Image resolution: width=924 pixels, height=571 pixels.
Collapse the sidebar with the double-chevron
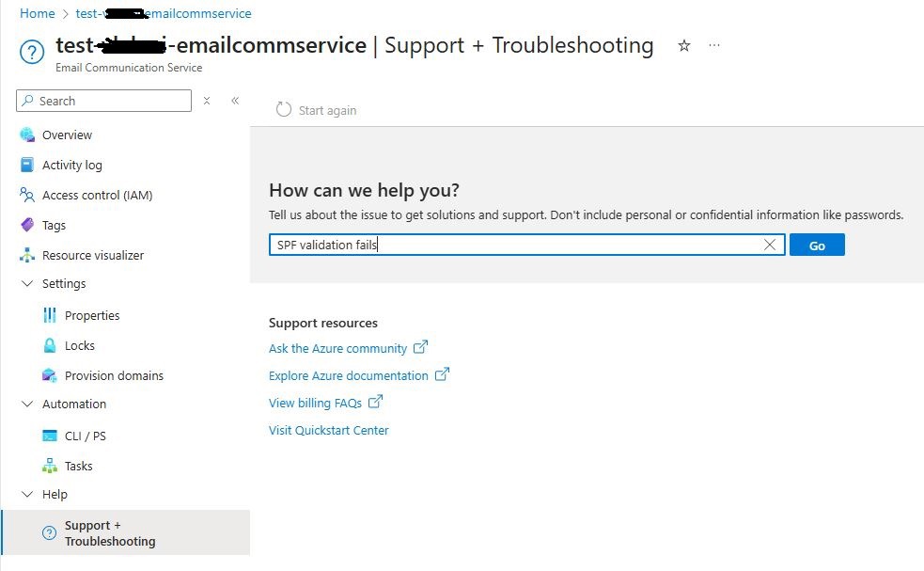(235, 101)
